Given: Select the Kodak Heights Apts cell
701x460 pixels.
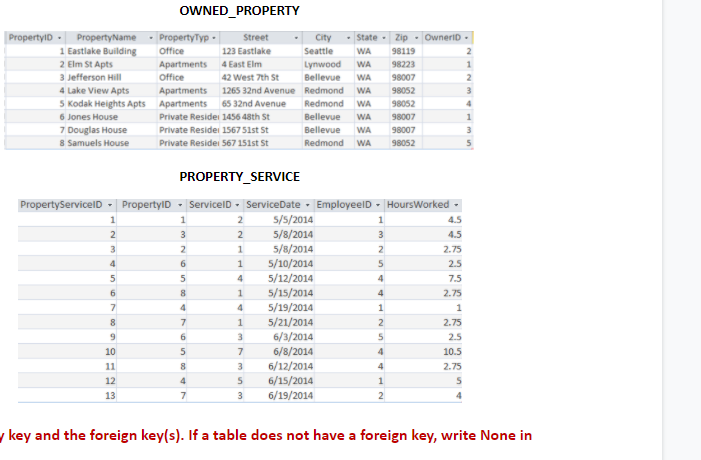Looking at the screenshot, I should (x=111, y=104).
